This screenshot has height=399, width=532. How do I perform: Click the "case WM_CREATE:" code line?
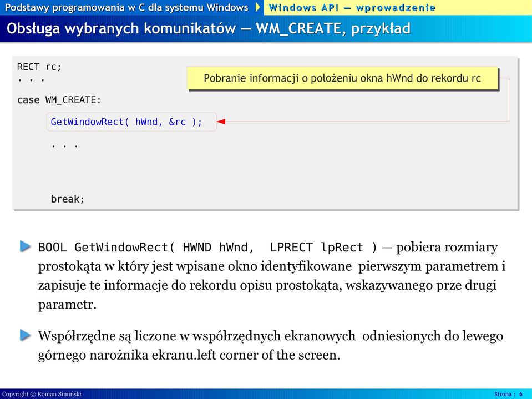pyautogui.click(x=59, y=100)
